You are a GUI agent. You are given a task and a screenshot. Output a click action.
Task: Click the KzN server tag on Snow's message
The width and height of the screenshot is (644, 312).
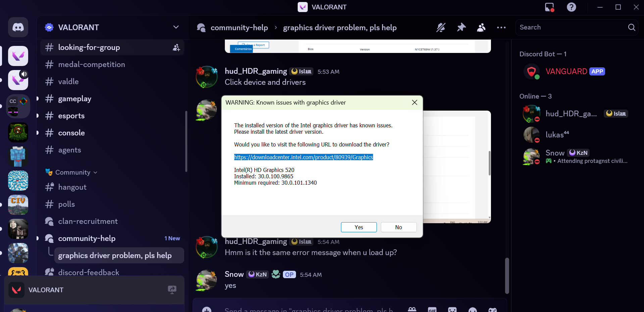[257, 274]
